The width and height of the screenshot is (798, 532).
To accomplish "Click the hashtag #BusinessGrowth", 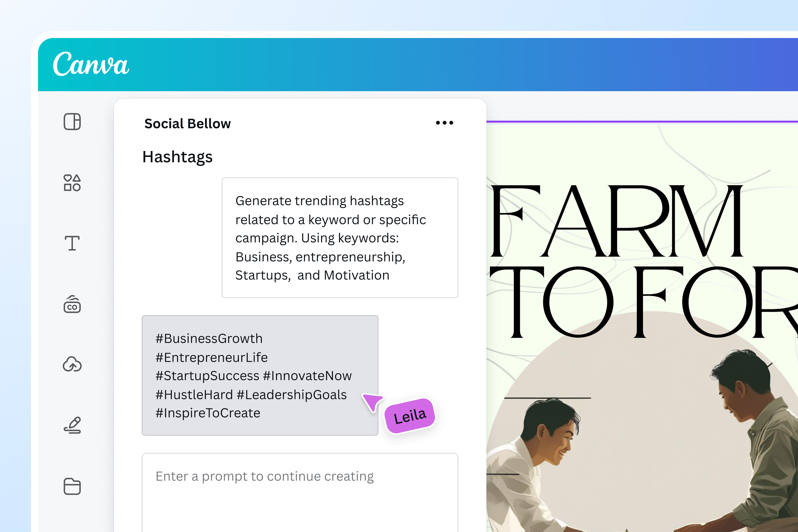I will 209,338.
